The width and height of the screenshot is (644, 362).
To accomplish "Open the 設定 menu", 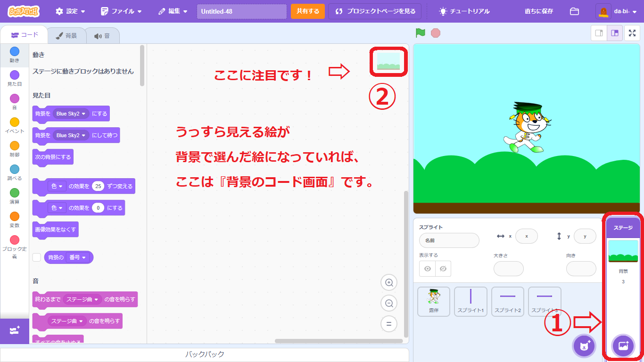I will [x=71, y=11].
